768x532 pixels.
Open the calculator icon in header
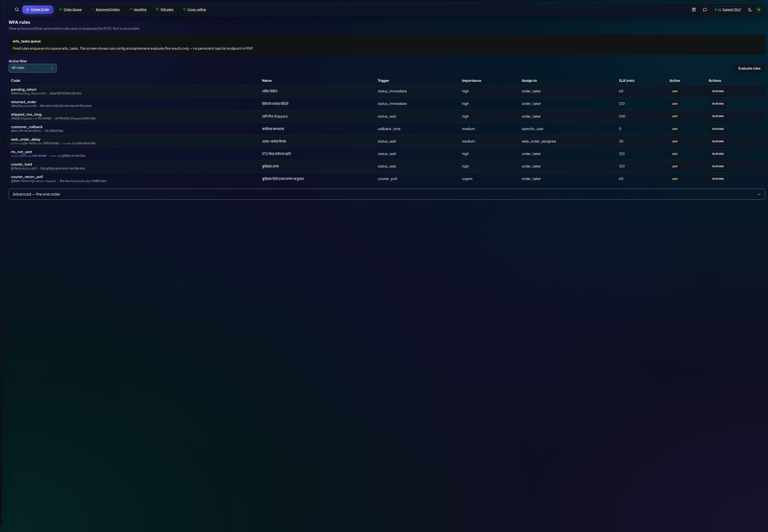click(x=694, y=10)
